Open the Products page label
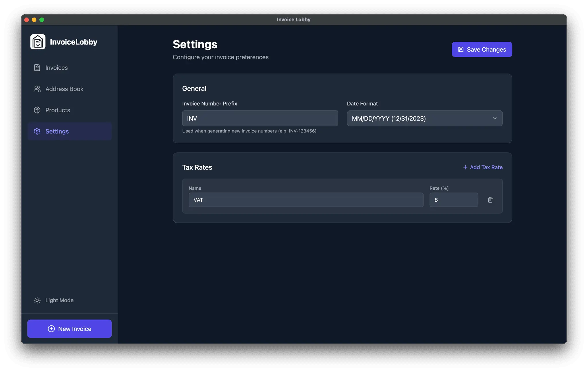The height and width of the screenshot is (372, 588). click(x=58, y=110)
